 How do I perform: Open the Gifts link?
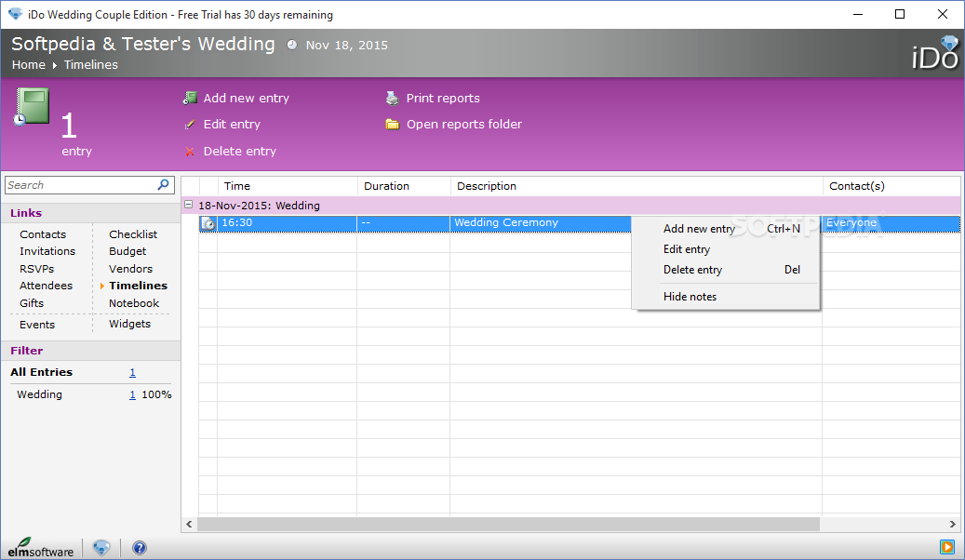click(32, 303)
